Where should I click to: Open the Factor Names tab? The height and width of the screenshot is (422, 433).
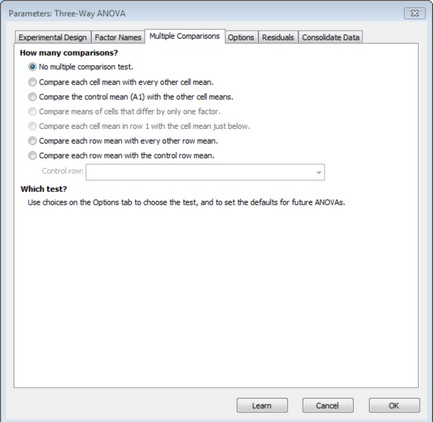tap(118, 37)
